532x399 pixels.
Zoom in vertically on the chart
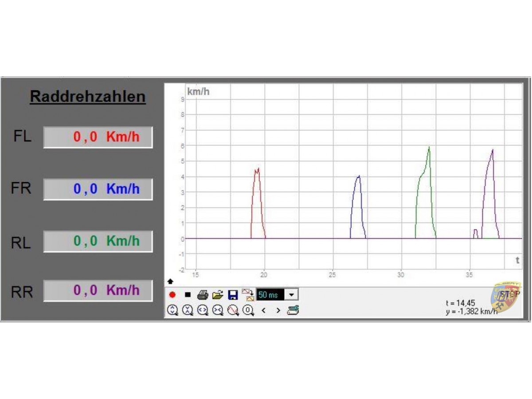coord(172,310)
